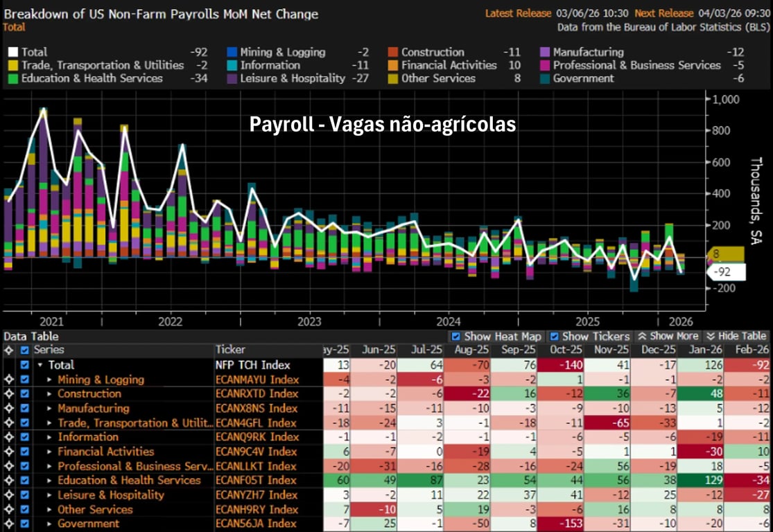Click the Hide Table button

point(736,336)
